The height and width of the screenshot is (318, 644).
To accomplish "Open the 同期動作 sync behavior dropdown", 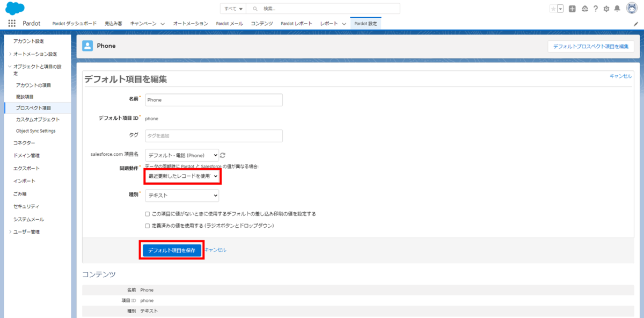I will [182, 176].
